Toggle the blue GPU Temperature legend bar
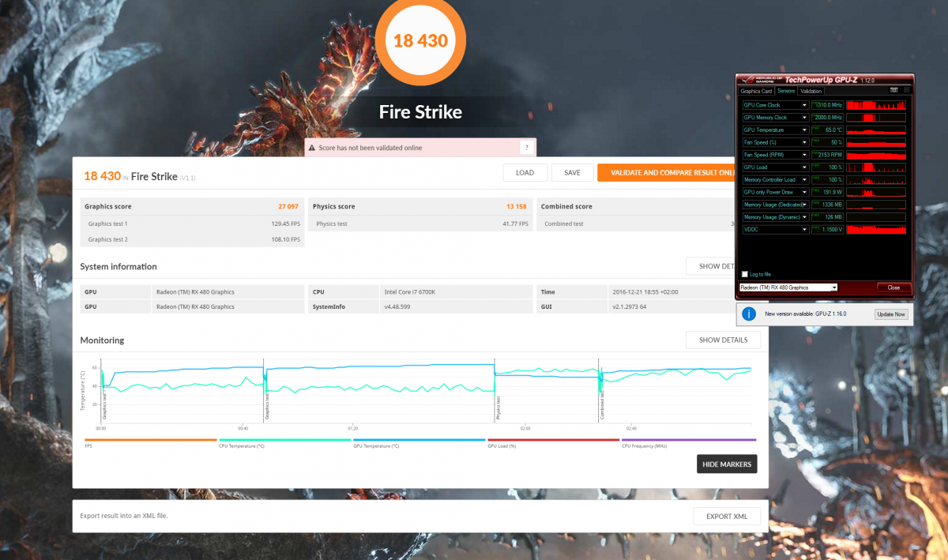 [x=419, y=440]
